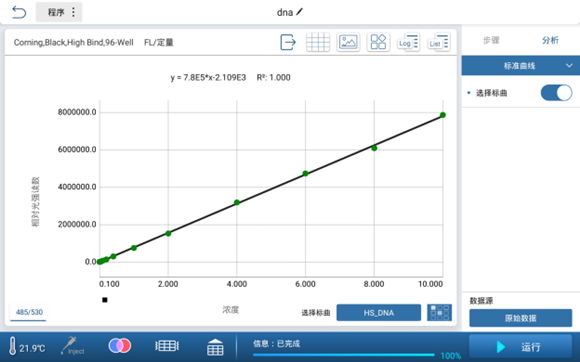Click the edit pencil beside dna

(x=299, y=12)
